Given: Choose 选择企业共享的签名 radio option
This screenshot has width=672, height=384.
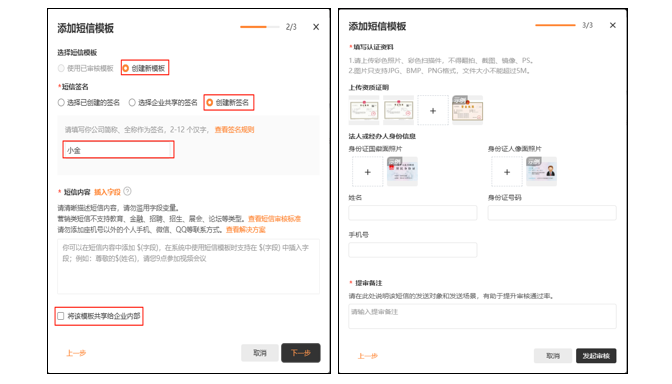Looking at the screenshot, I should [x=132, y=102].
